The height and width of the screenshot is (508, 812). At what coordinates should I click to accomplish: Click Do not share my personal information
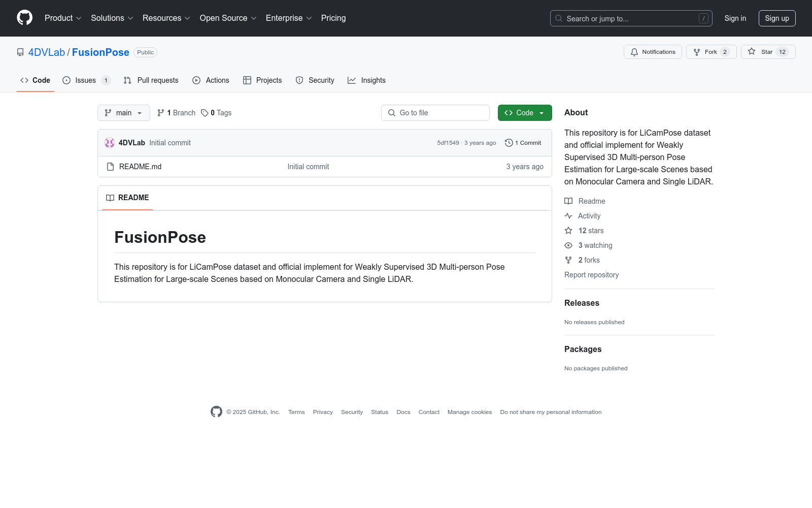click(551, 412)
